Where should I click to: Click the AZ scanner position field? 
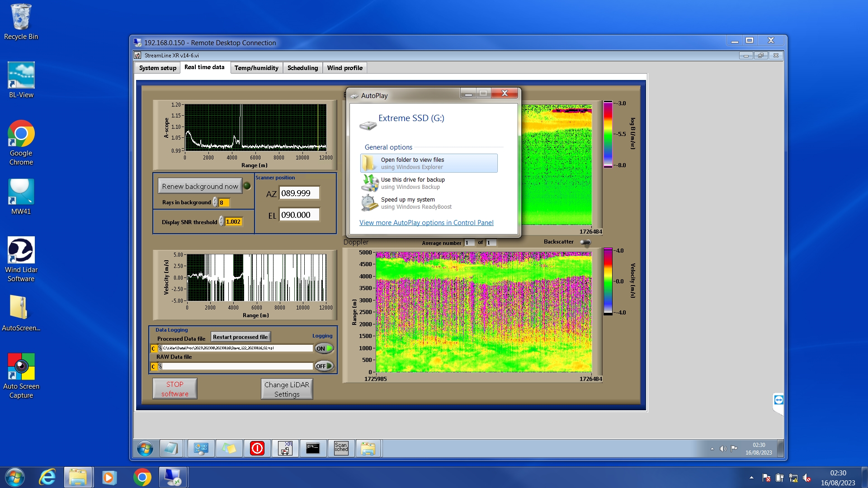[x=299, y=193]
